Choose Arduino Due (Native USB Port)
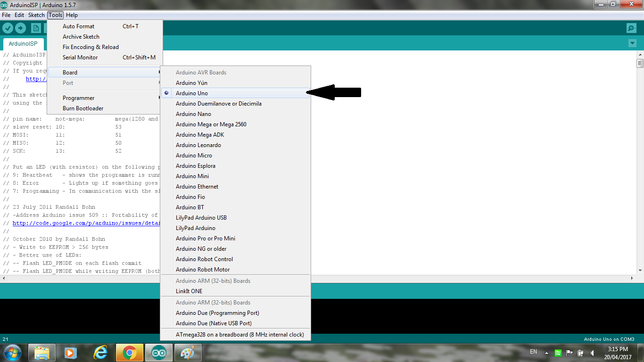The width and height of the screenshot is (644, 362). point(235,323)
